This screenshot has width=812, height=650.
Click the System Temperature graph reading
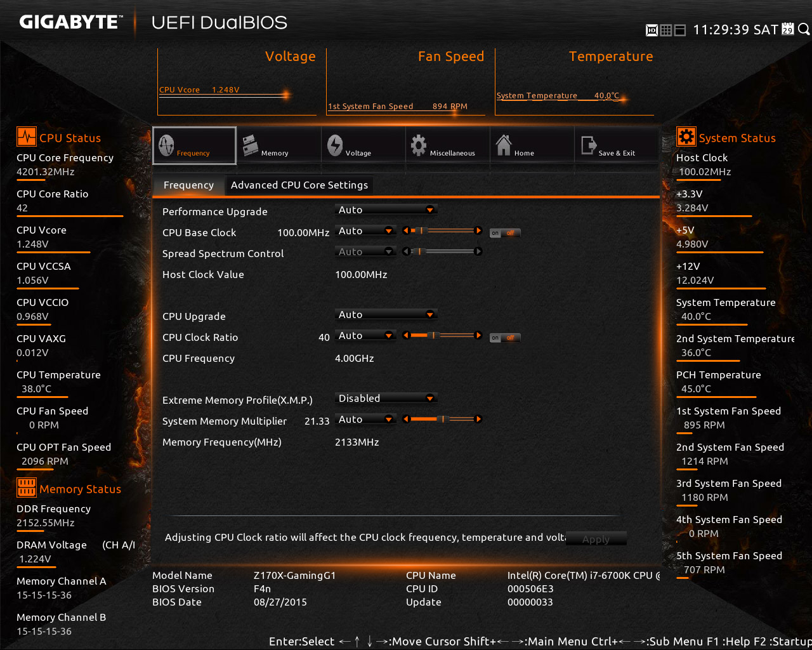click(x=558, y=96)
